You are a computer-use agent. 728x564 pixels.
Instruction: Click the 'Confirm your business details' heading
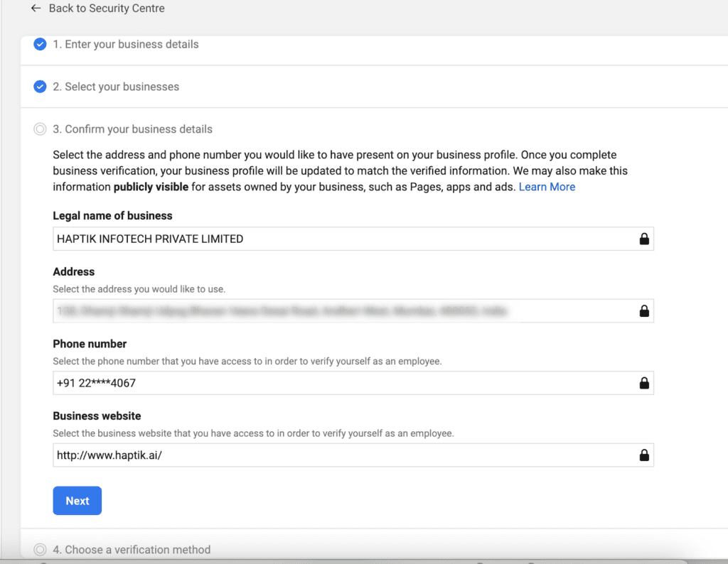point(132,129)
